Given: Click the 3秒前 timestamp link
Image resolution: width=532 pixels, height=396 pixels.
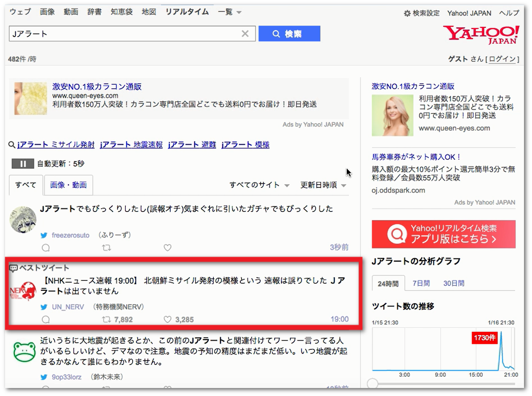Looking at the screenshot, I should point(339,248).
